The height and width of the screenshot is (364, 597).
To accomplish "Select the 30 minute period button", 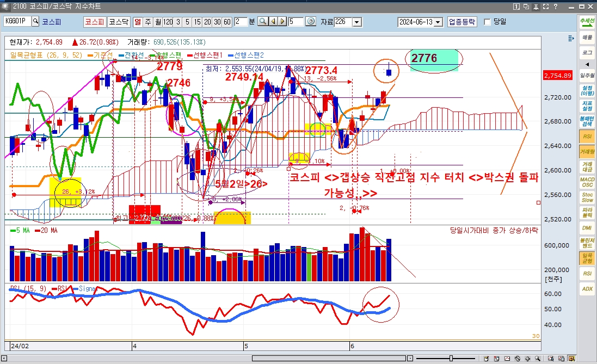I will click(217, 22).
